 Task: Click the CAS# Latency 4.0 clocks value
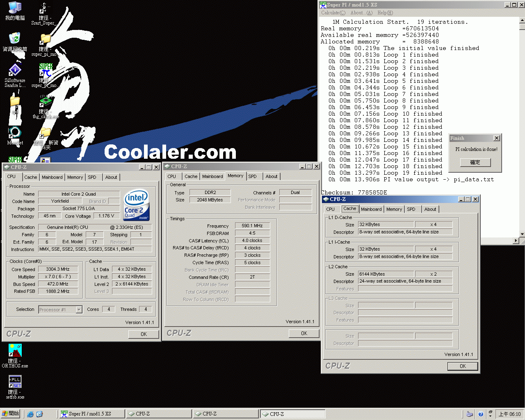(252, 241)
